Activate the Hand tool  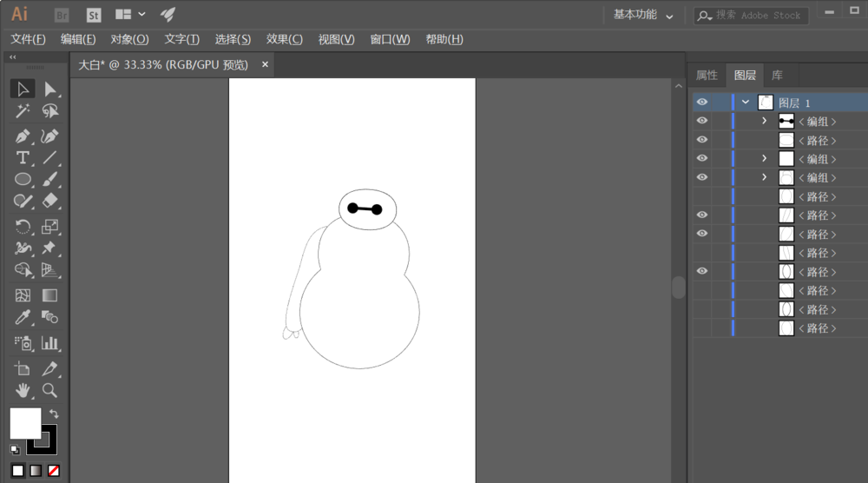[x=23, y=391]
